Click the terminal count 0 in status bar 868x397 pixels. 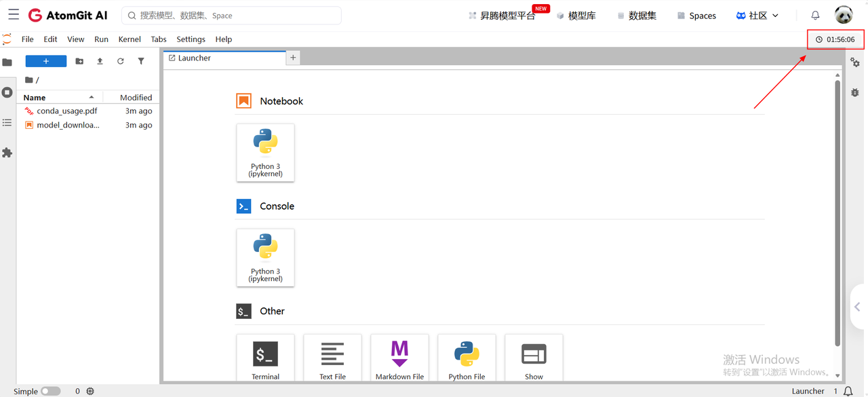[x=77, y=391]
